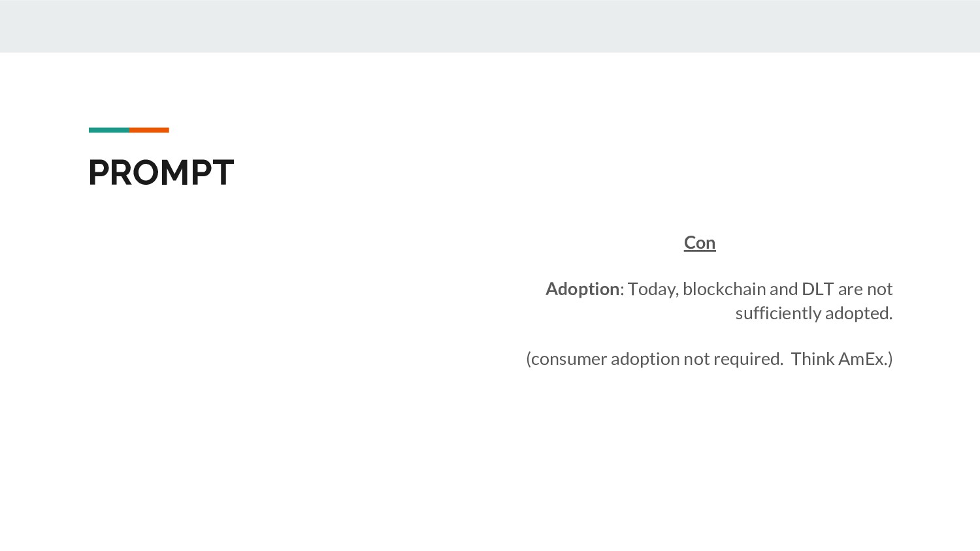The width and height of the screenshot is (980, 551).
Task: Click the words 'not required.'
Action: [x=733, y=359]
